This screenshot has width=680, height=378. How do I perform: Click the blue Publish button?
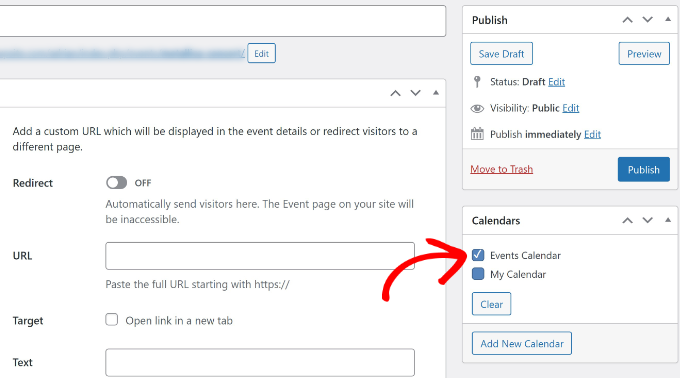[x=644, y=169]
